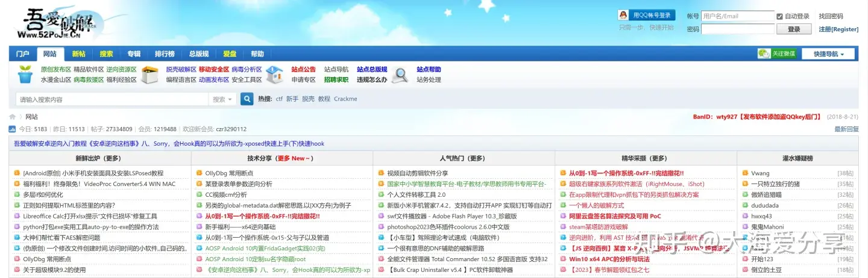Click the house category icon
Image resolution: width=868 pixels, height=278 pixels.
pyautogui.click(x=274, y=75)
